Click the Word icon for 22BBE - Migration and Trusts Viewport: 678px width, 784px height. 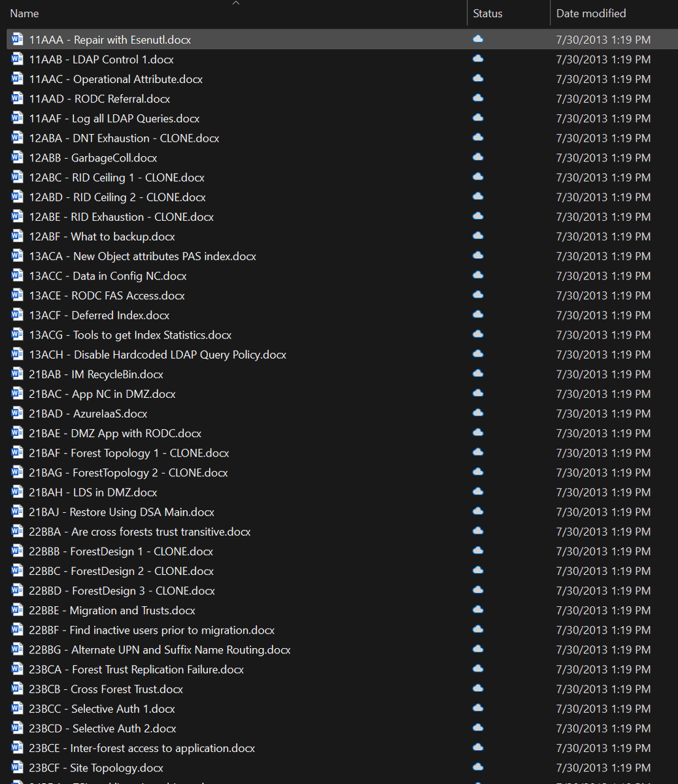tap(18, 610)
